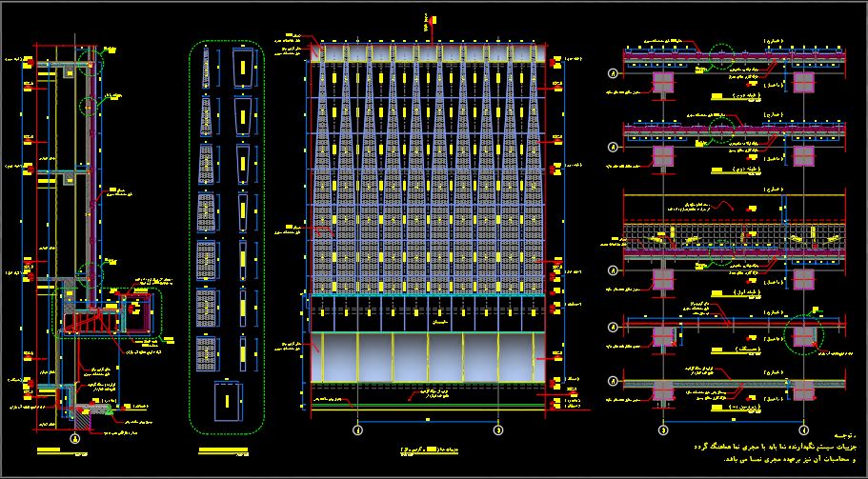Click axis bubble A beneath wall section
The image size is (868, 479).
click(74, 439)
